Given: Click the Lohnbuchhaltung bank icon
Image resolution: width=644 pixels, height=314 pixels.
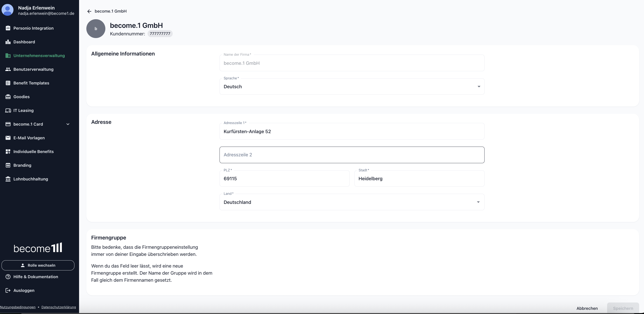Looking at the screenshot, I should tap(8, 179).
